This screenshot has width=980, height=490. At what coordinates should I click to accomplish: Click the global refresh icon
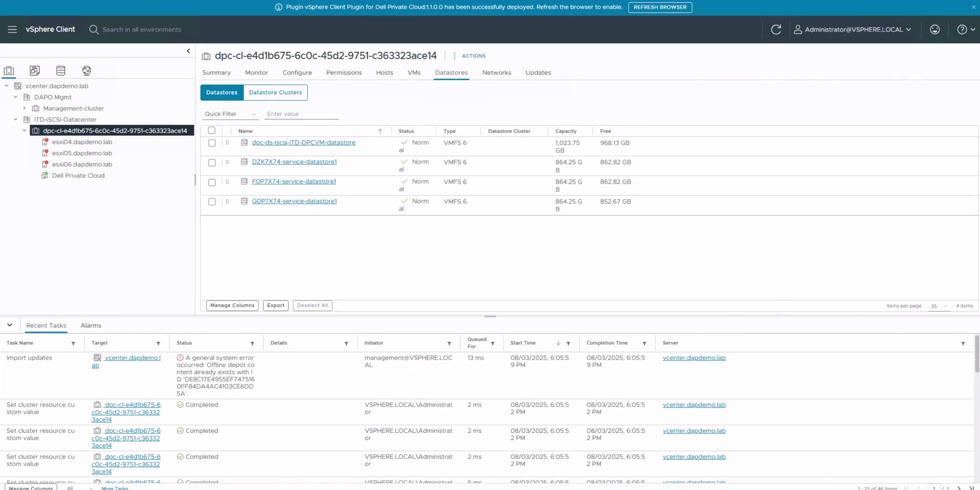pos(776,30)
